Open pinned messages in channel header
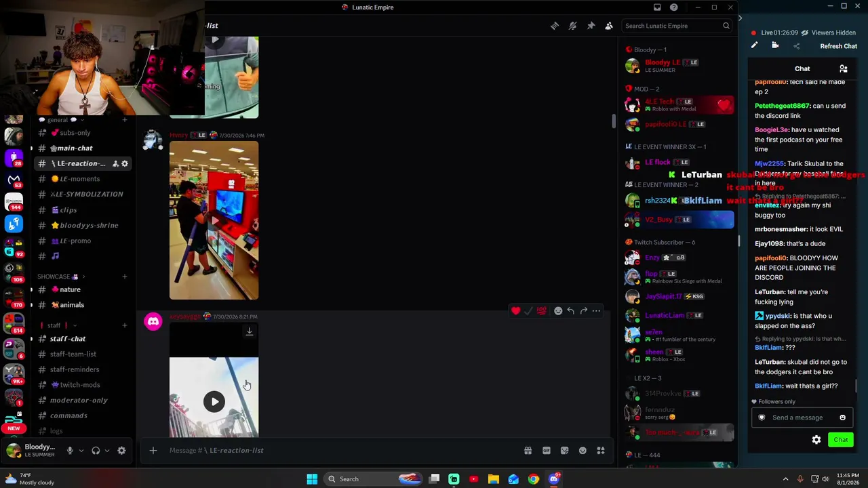Image resolution: width=868 pixels, height=488 pixels. [591, 26]
